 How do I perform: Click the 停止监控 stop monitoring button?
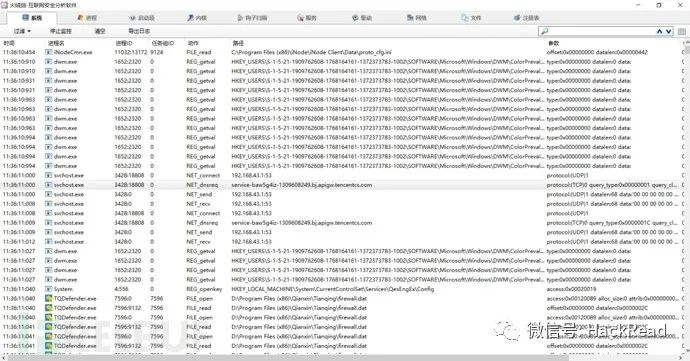(x=60, y=31)
